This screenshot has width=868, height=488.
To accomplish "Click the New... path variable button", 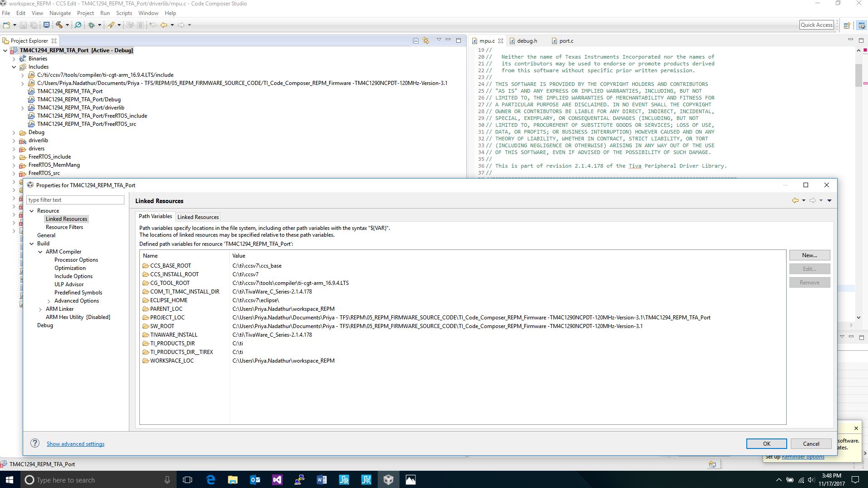I will click(x=809, y=255).
